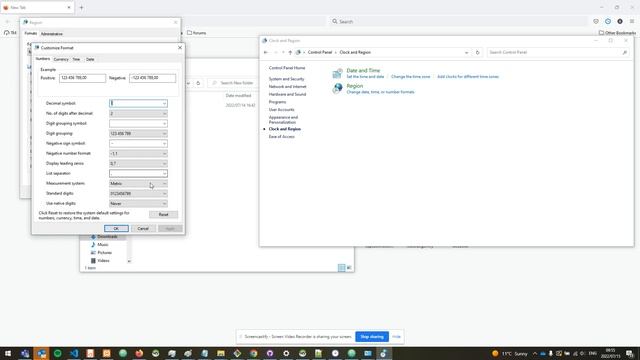The image size is (640, 360).
Task: Click Control Panel breadcrumb in address bar
Action: [x=320, y=52]
